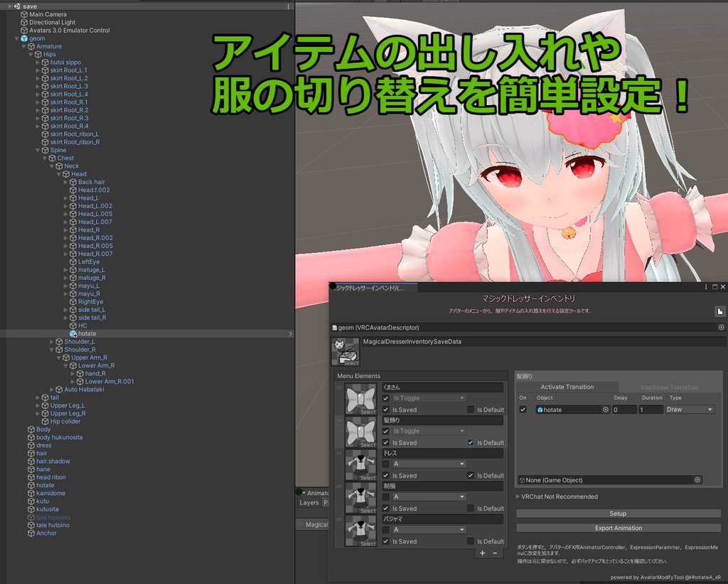
Task: Select tale hutoino in the hierarchy
Action: (53, 525)
